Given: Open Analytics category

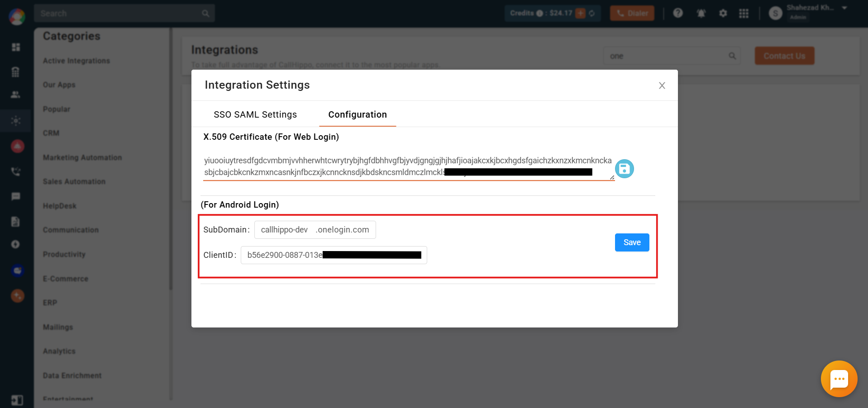Looking at the screenshot, I should tap(59, 351).
